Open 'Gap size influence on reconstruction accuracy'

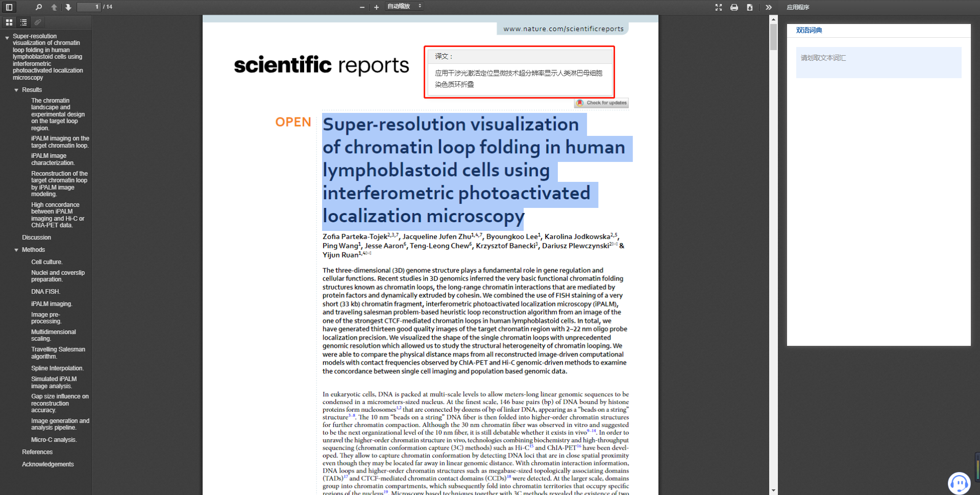[x=60, y=403]
